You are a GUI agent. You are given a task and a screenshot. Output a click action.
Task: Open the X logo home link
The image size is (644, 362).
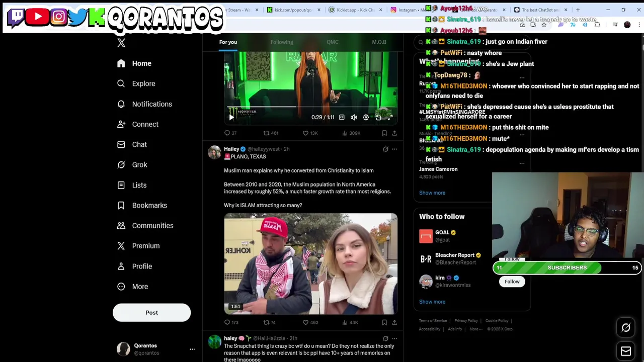coord(121,43)
